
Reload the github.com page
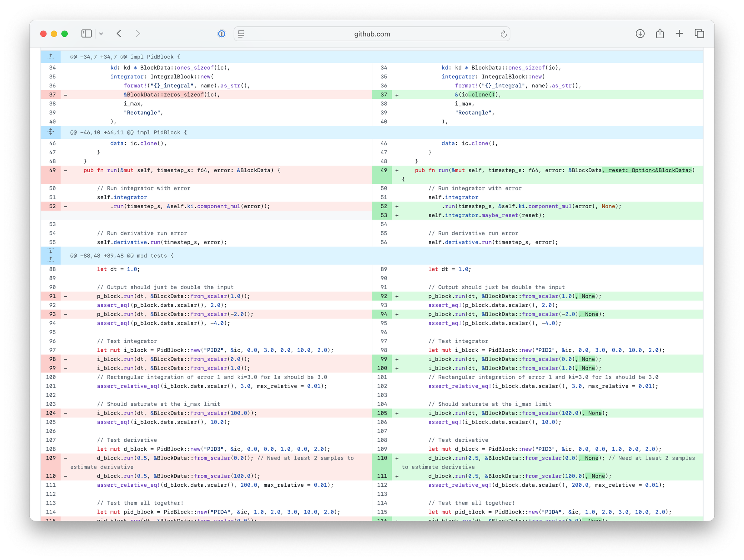[503, 34]
